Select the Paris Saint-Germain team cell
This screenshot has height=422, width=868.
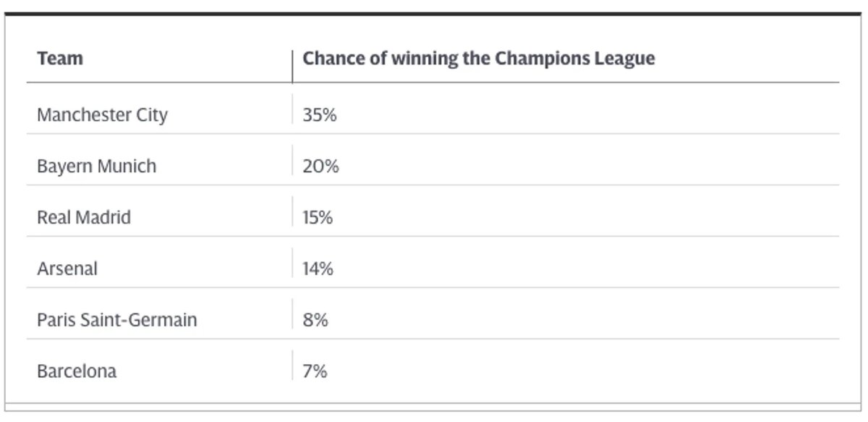116,320
